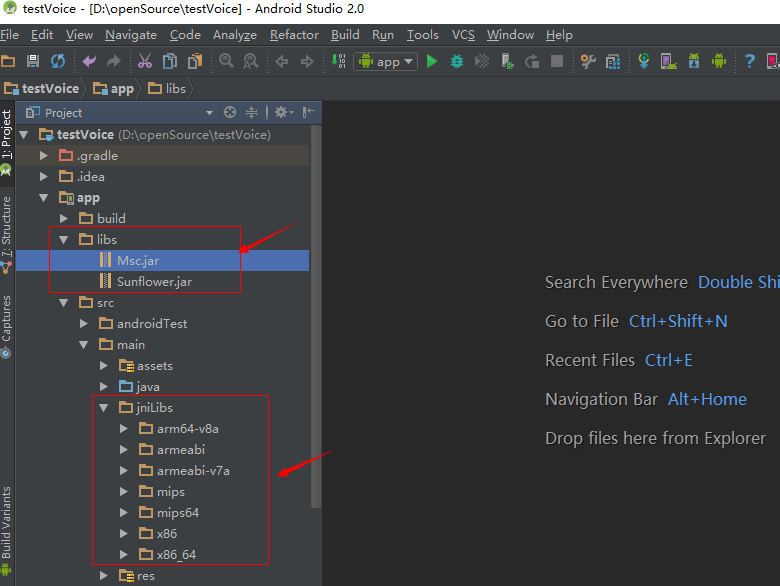Click the Forward navigation arrow

(x=307, y=62)
